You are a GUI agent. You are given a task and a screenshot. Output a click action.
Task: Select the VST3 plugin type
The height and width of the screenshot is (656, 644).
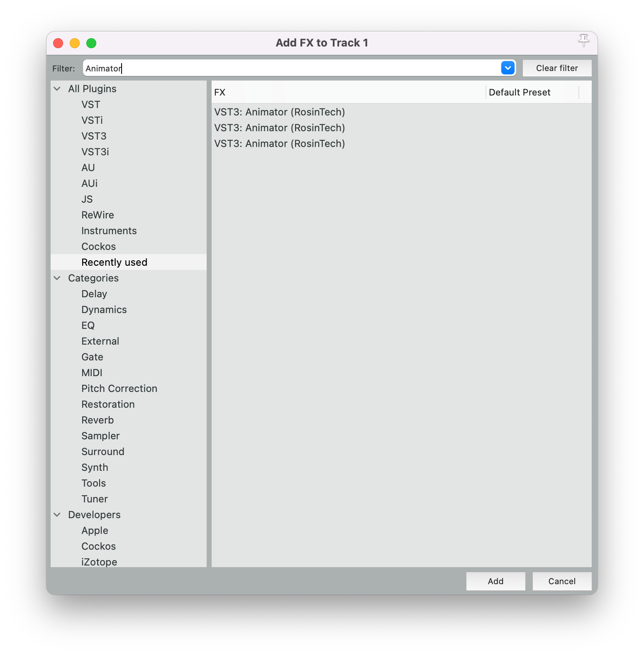coord(94,136)
